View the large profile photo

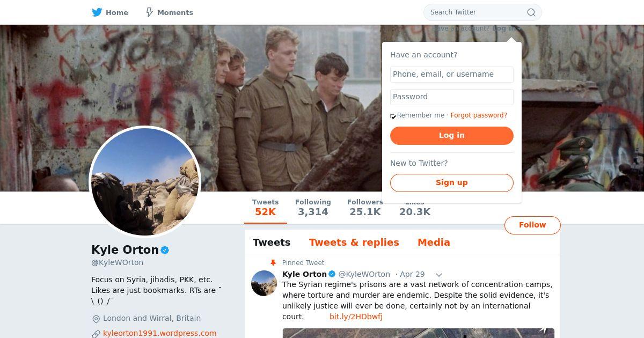(145, 182)
